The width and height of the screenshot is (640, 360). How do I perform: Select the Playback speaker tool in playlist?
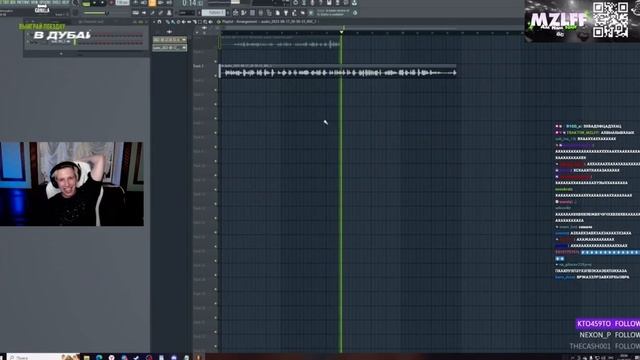210,22
